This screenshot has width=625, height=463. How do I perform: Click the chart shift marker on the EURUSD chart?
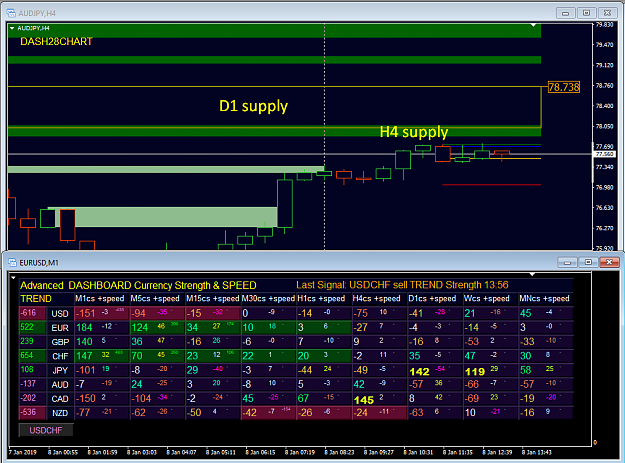tap(532, 274)
